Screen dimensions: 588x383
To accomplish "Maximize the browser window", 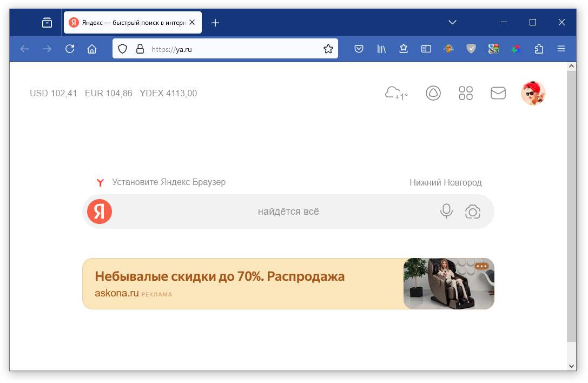I will click(532, 22).
